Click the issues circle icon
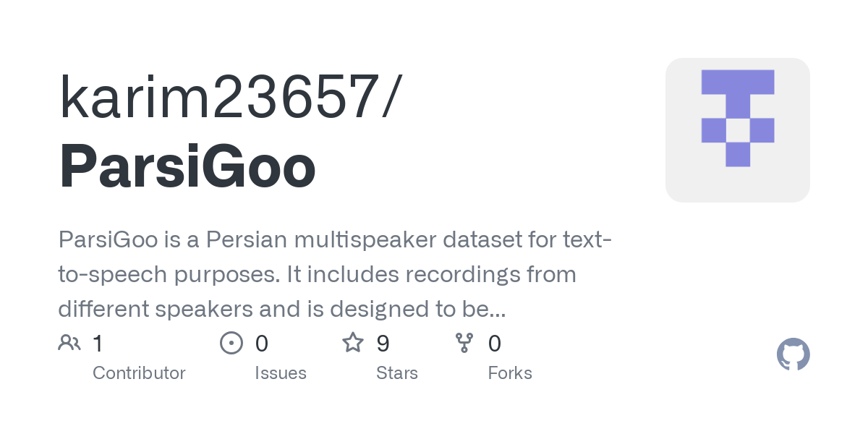Screen dimensions: 868x434 coord(231,342)
